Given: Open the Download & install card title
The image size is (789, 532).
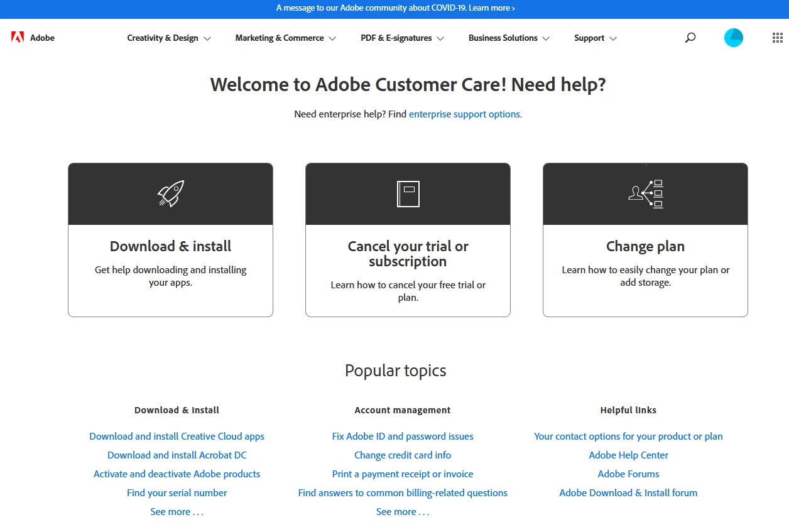Looking at the screenshot, I should pos(170,246).
